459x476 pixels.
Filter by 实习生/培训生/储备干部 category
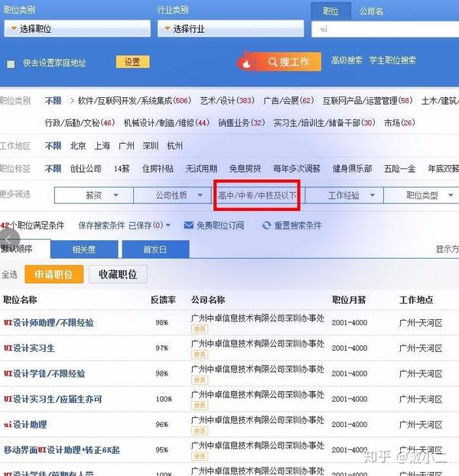324,122
